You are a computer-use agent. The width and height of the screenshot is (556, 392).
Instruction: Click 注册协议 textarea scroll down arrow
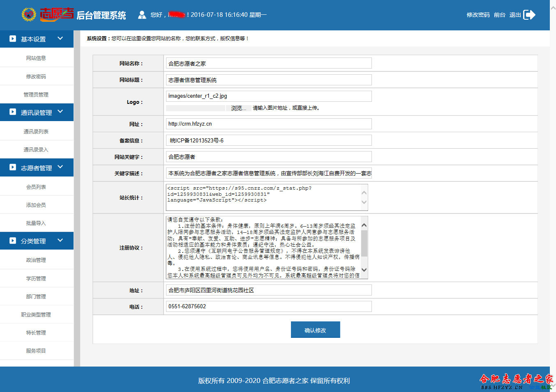tap(364, 270)
